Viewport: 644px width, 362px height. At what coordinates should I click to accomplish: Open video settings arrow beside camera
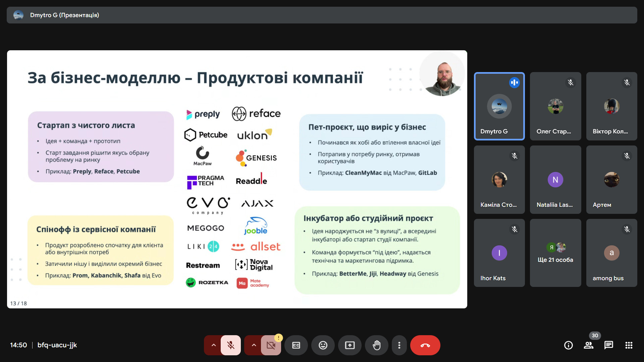[253, 345]
